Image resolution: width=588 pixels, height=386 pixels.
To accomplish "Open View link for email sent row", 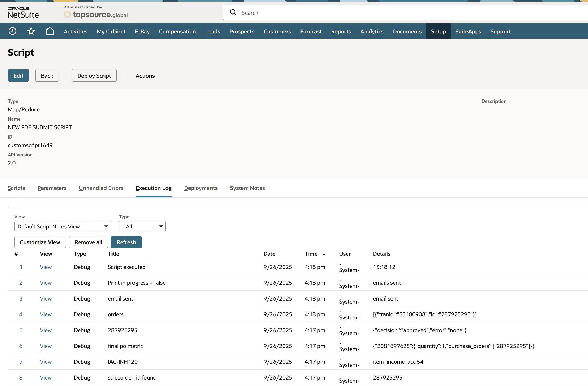I will [46, 298].
